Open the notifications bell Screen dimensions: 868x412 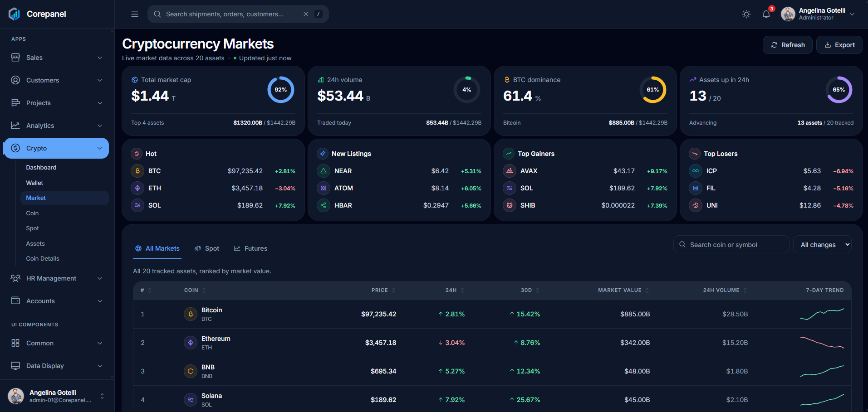[x=766, y=14]
